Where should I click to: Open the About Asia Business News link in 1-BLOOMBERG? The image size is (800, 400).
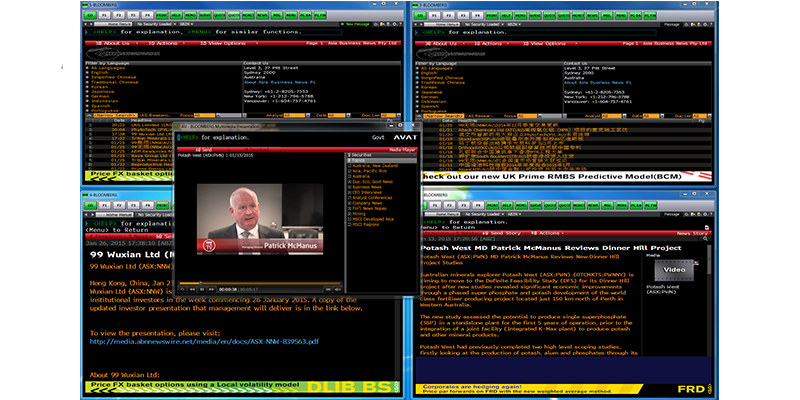[x=280, y=82]
